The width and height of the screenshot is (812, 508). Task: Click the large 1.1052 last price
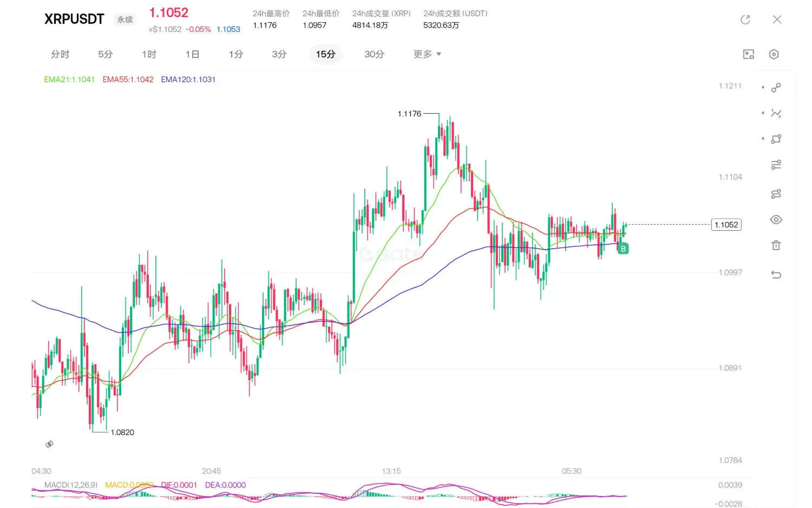(169, 12)
